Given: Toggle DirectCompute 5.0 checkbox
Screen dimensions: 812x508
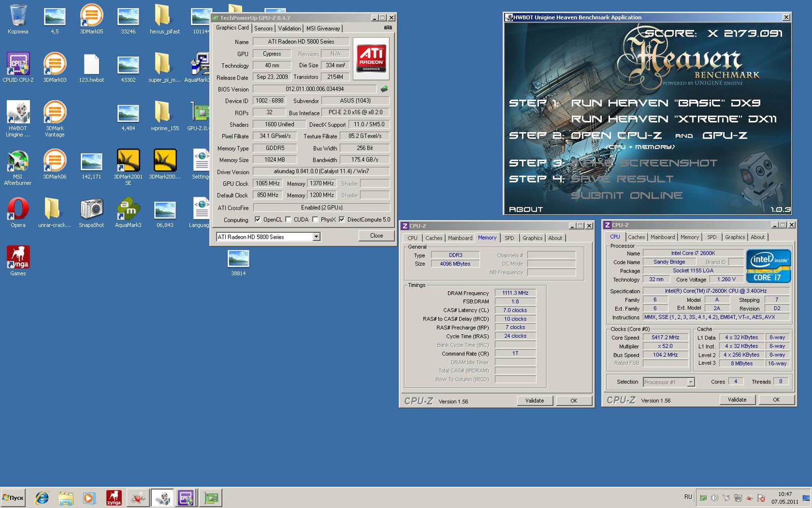Looking at the screenshot, I should point(342,219).
